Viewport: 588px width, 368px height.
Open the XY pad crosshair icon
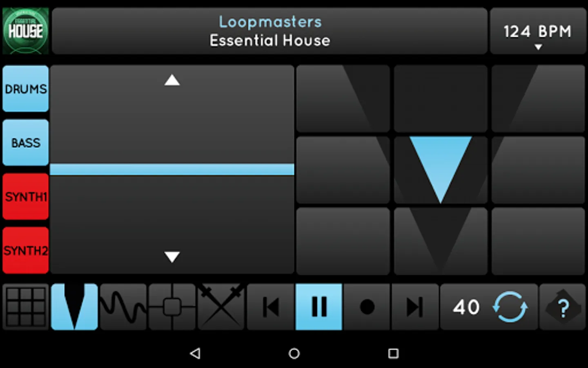[x=172, y=307]
